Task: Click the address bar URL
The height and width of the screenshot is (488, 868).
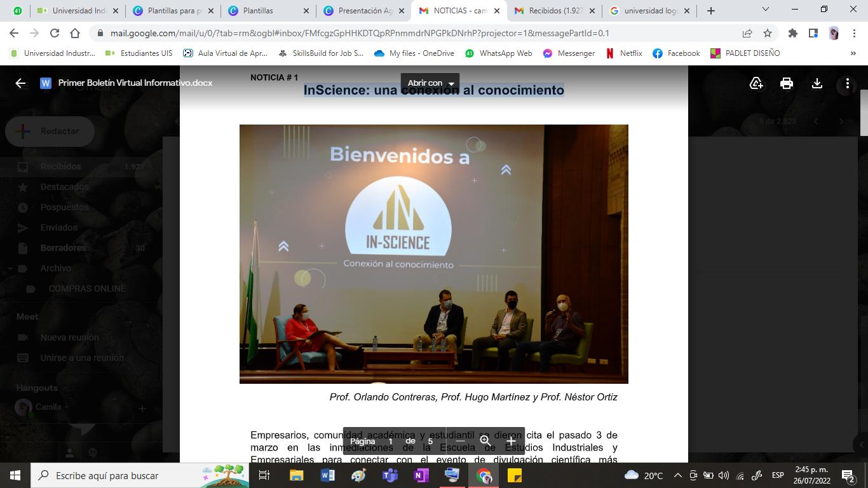Action: pos(360,33)
